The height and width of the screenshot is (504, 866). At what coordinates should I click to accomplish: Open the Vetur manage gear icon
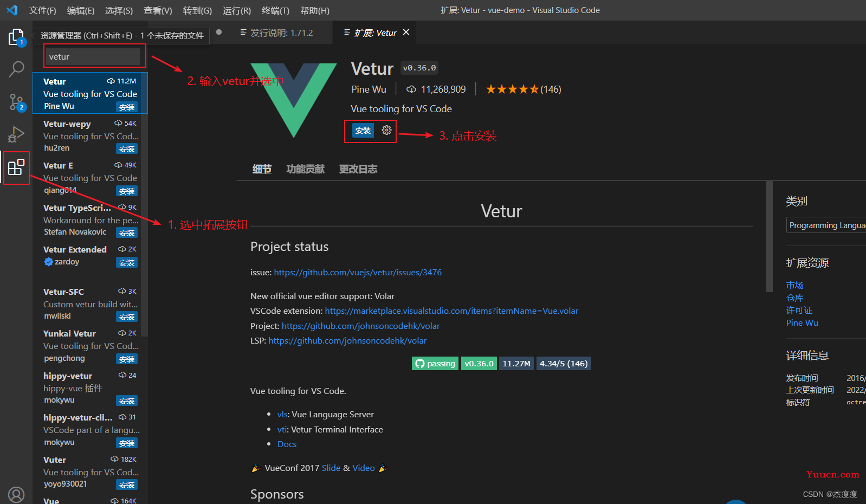point(386,130)
